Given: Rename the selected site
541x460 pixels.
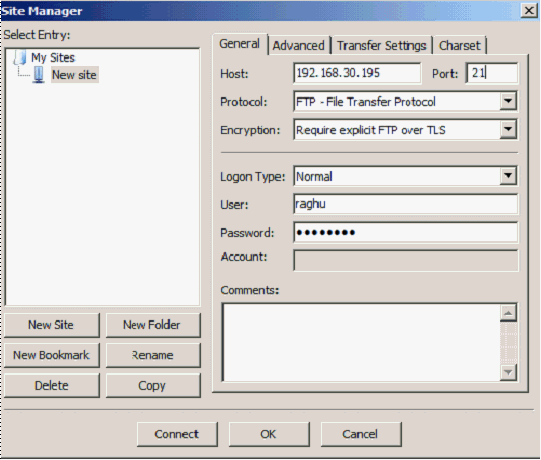Looking at the screenshot, I should pos(153,355).
